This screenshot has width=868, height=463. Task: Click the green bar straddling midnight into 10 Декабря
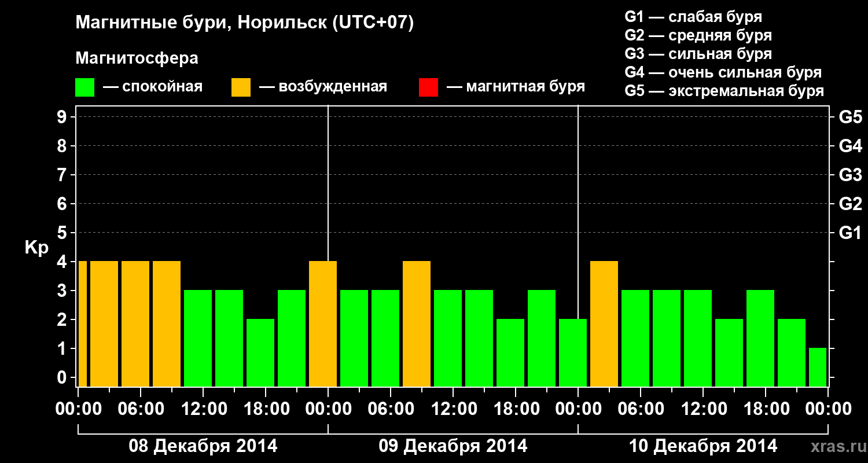tap(573, 353)
